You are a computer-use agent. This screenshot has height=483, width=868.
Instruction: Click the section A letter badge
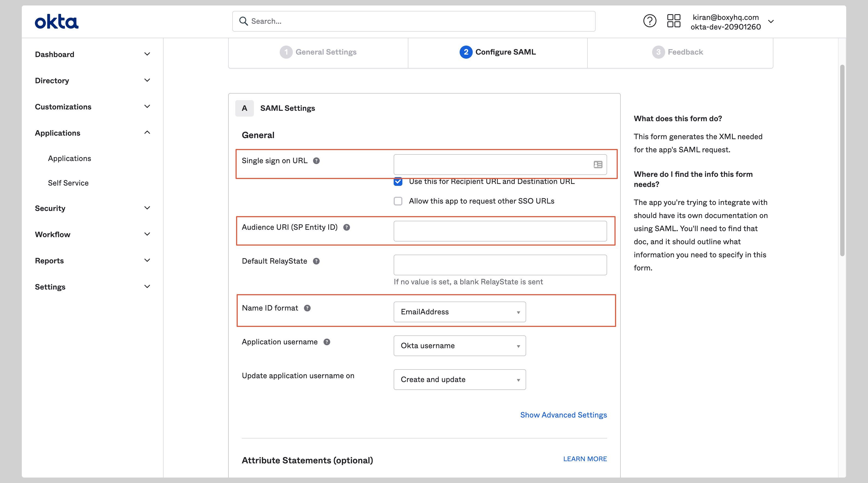coord(244,108)
